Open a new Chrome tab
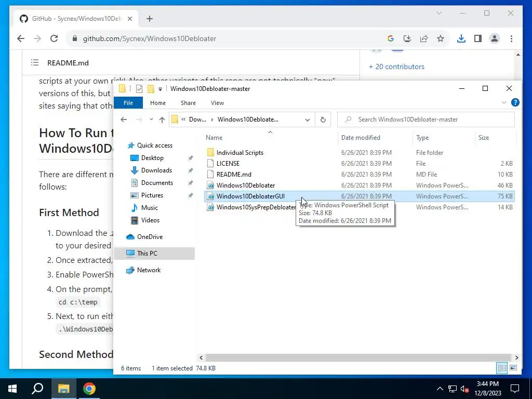This screenshot has width=532, height=399. coord(150,19)
